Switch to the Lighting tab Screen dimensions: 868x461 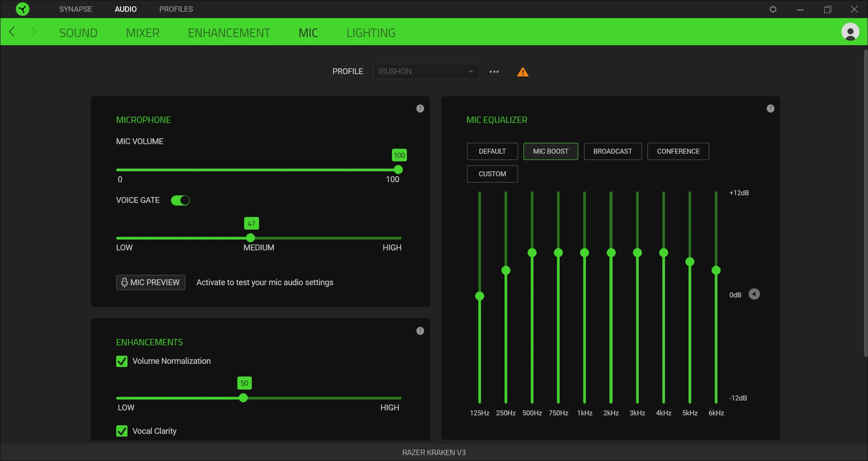coord(371,33)
